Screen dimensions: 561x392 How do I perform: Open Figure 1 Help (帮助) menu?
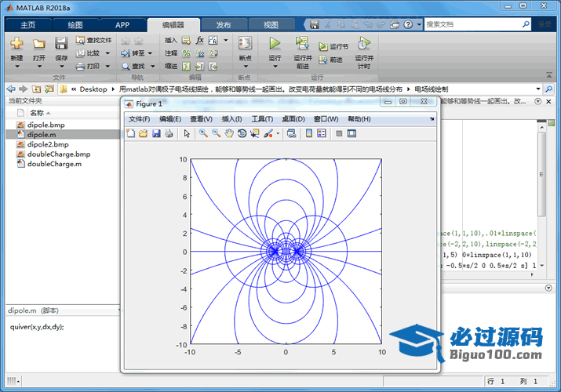point(359,119)
